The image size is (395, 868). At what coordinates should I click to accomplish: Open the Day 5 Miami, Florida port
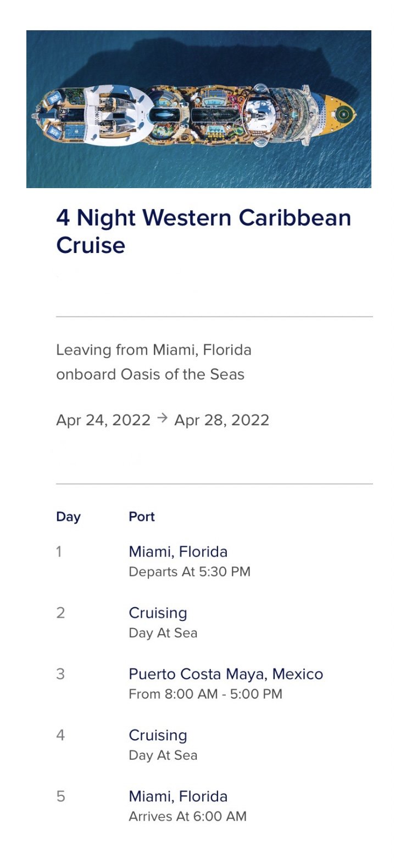click(x=178, y=796)
